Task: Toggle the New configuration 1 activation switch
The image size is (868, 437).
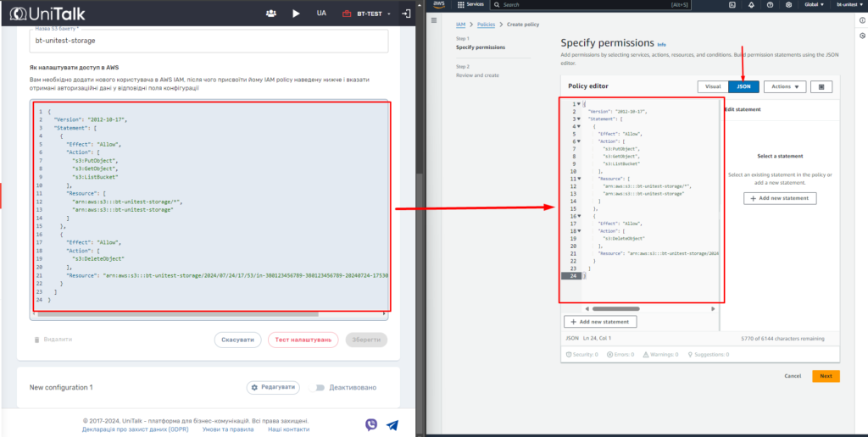Action: 319,387
